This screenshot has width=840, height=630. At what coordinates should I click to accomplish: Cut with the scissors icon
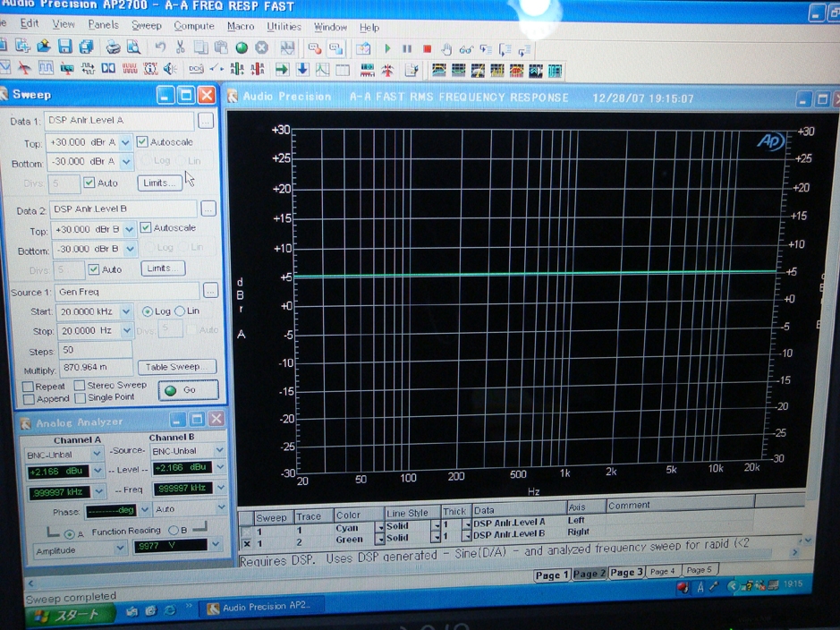coord(180,47)
